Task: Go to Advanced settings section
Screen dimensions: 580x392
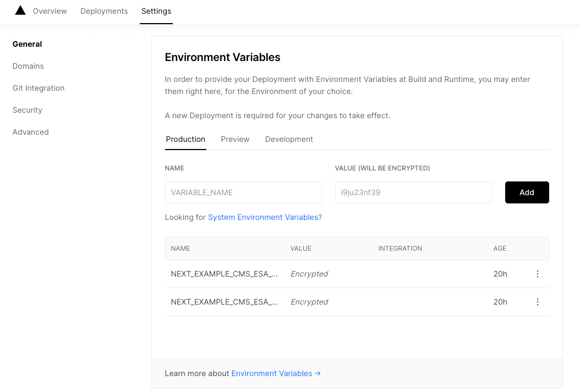Action: pos(31,132)
